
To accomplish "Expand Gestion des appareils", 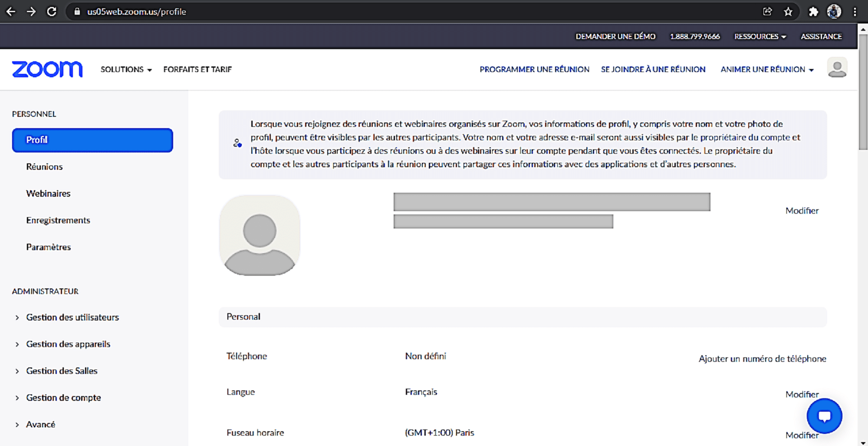I will [x=68, y=344].
